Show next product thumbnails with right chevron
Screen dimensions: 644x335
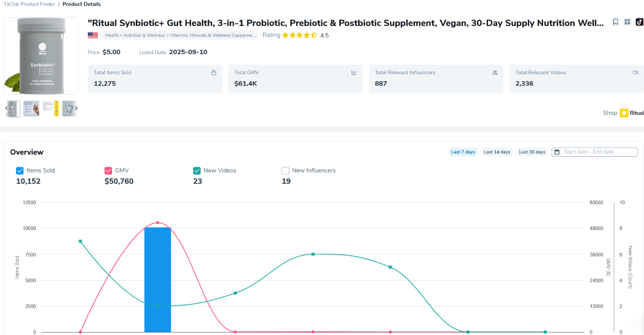pyautogui.click(x=76, y=108)
